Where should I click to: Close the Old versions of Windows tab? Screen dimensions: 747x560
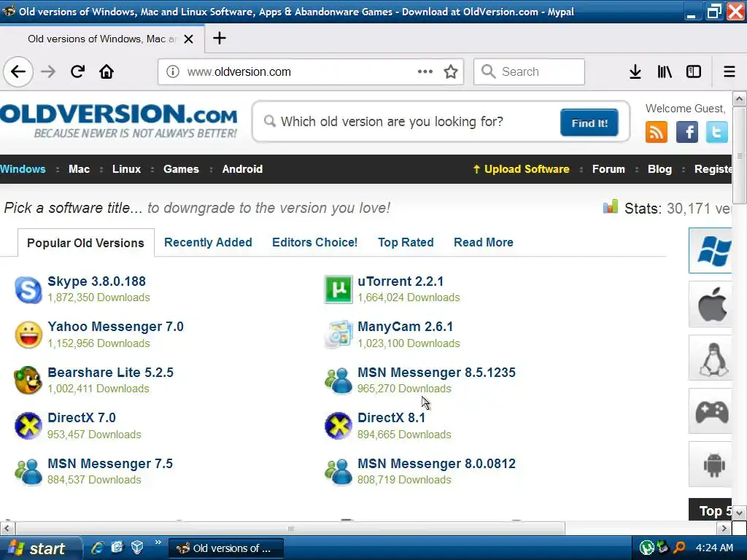(x=189, y=39)
